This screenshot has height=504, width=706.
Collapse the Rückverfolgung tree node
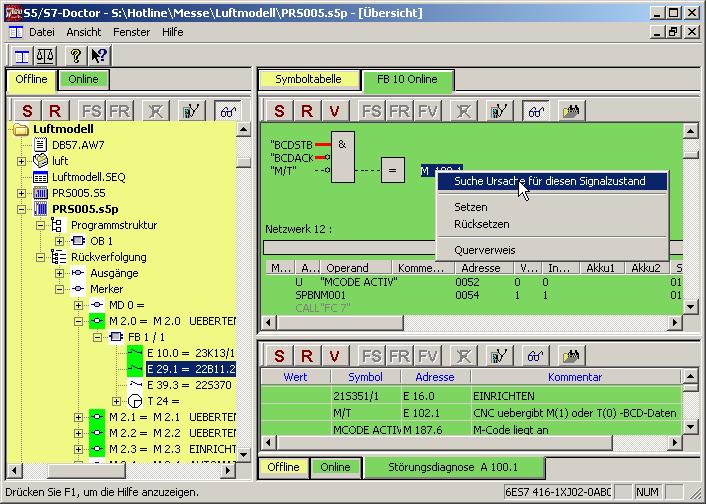point(40,257)
